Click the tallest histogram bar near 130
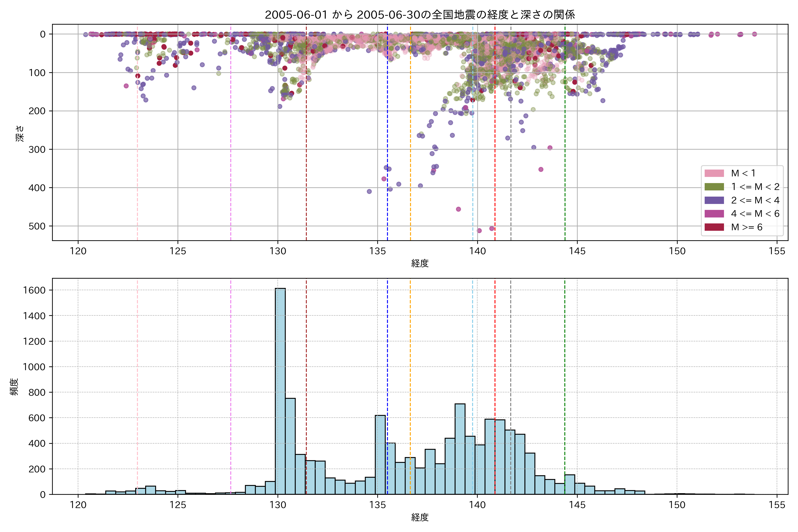Screen dimensions: 798x532 pos(280,390)
